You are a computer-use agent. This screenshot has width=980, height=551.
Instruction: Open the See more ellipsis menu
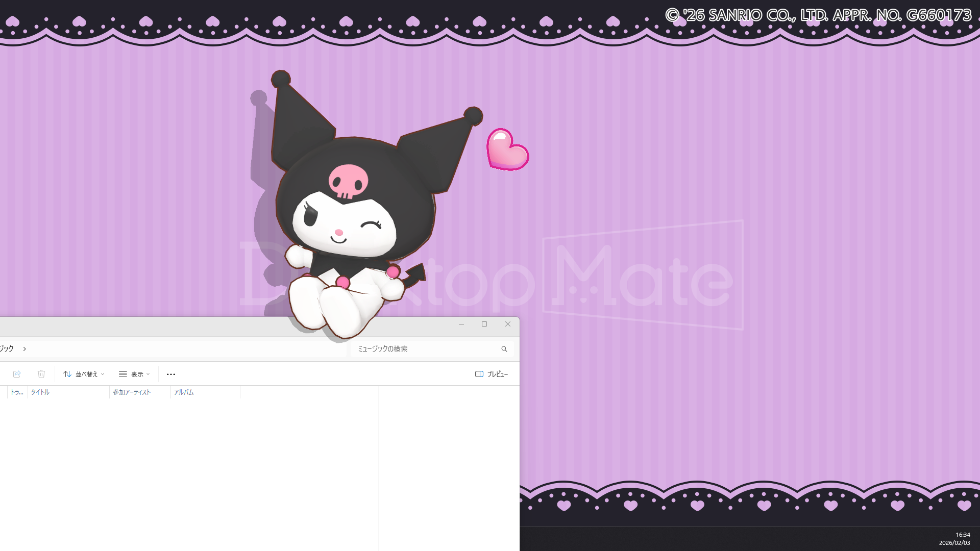coord(170,374)
